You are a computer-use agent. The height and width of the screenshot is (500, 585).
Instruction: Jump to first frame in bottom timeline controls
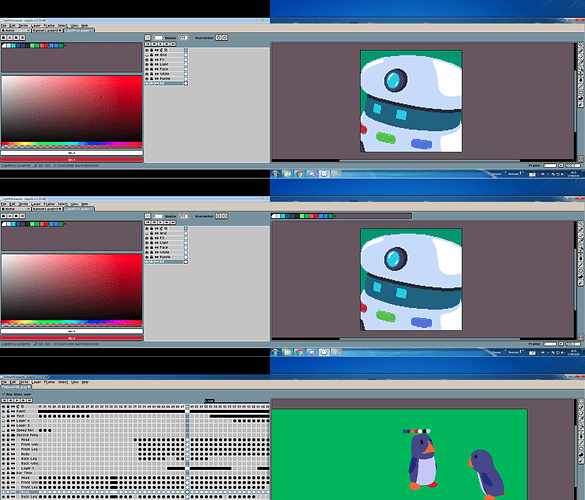[4, 400]
